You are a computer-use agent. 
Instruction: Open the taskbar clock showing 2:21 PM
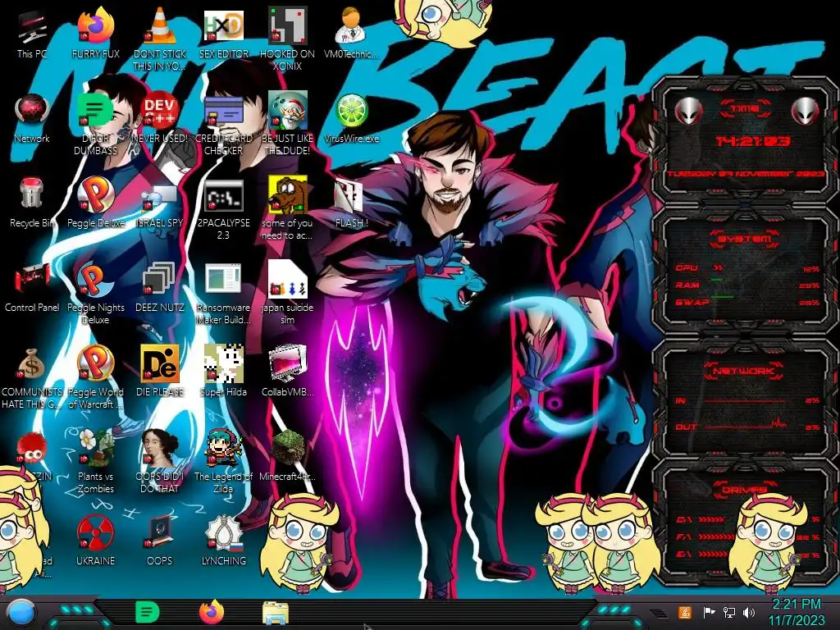click(x=796, y=612)
